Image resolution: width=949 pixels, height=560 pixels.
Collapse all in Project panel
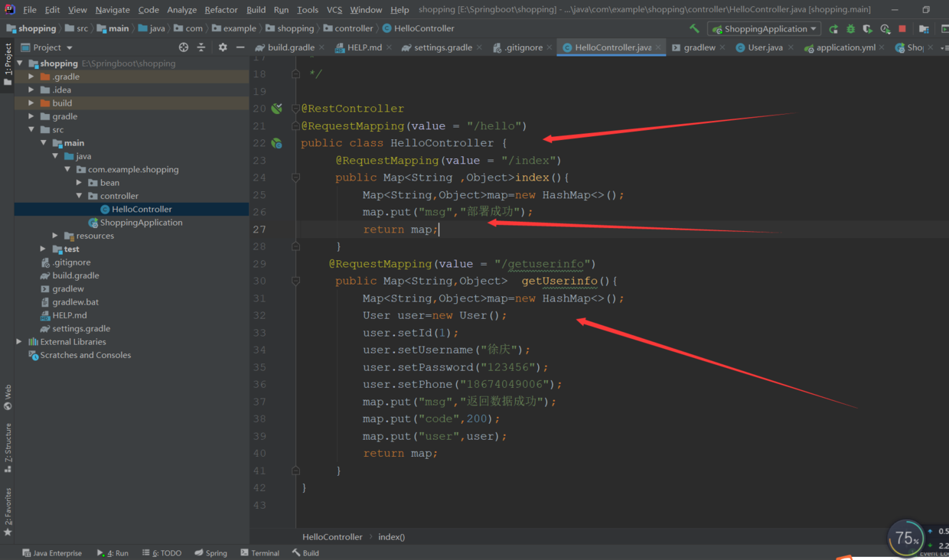click(x=201, y=47)
